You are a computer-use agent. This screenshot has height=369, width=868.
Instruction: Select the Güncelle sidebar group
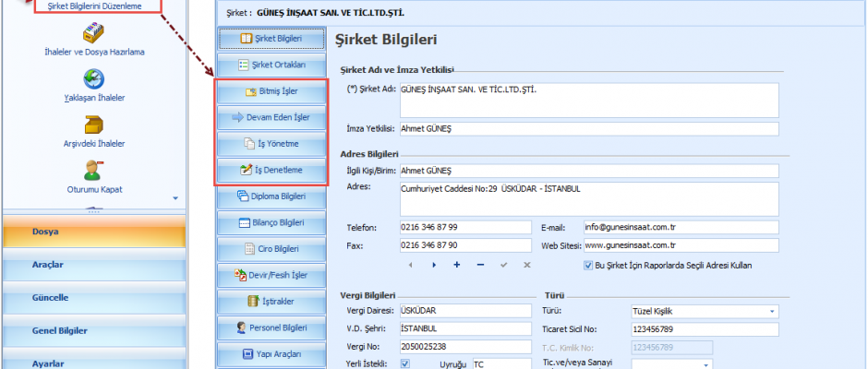pyautogui.click(x=92, y=298)
